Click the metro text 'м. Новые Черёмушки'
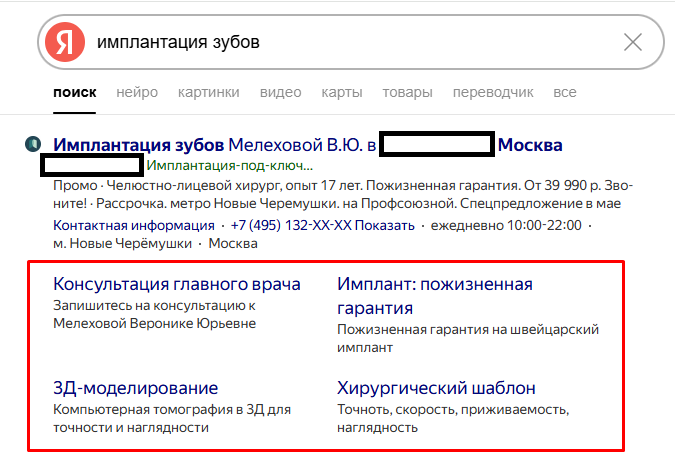 [x=122, y=243]
